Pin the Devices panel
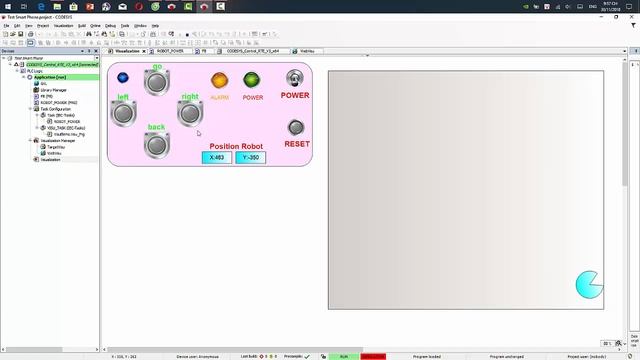The height and width of the screenshot is (360, 640). pyautogui.click(x=89, y=51)
